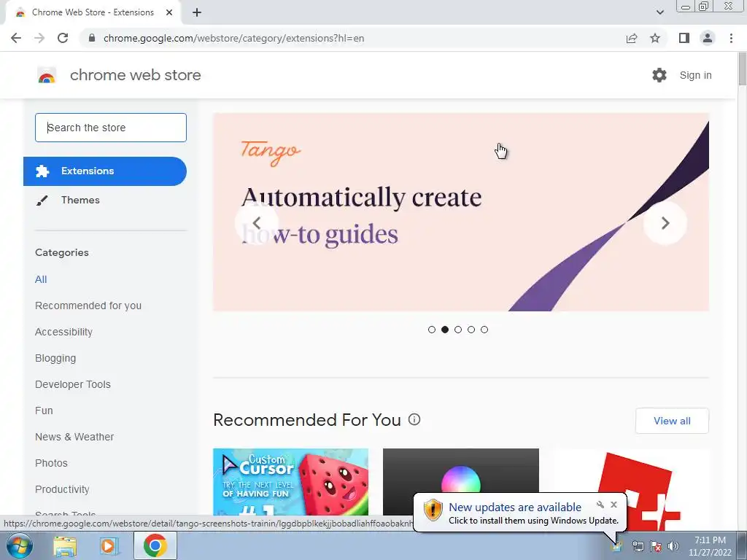This screenshot has width=747, height=560.
Task: Select first carousel dot
Action: pyautogui.click(x=432, y=330)
